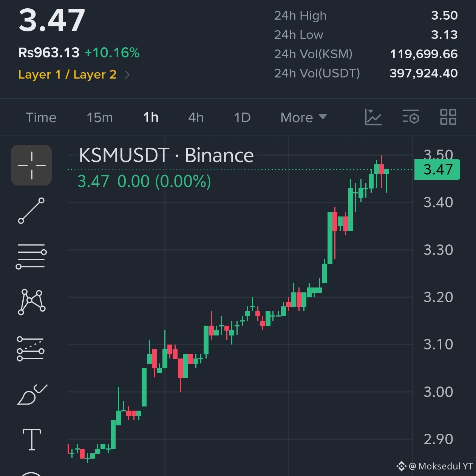The image size is (476, 476).
Task: Click the 24h Vol(KSM) value 119,699.66
Action: pos(423,54)
